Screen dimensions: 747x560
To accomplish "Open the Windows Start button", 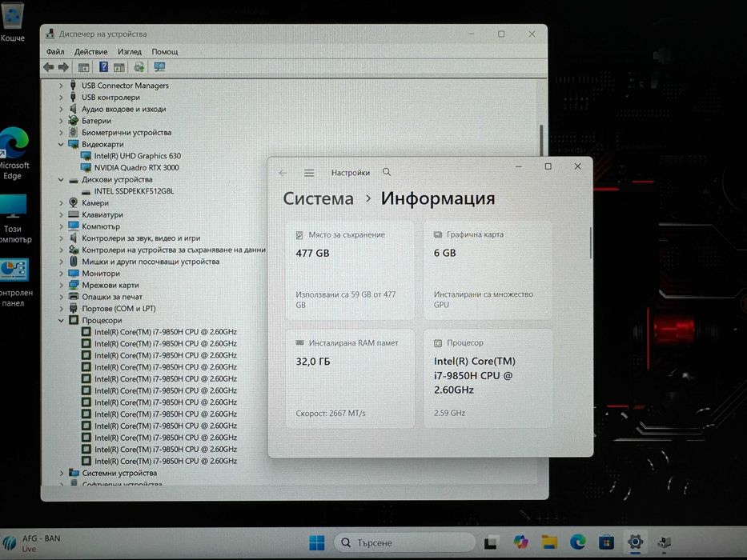I will [x=317, y=542].
